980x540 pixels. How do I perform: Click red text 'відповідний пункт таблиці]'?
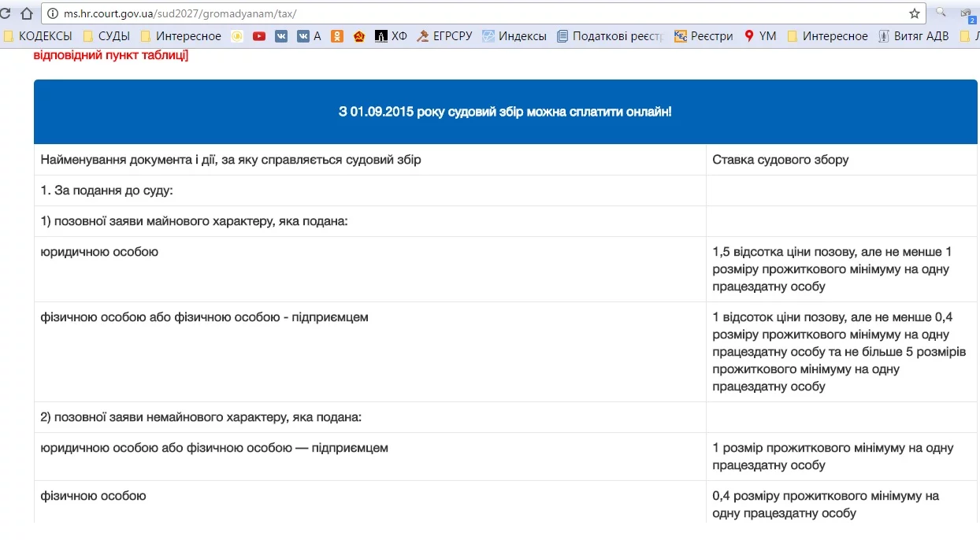(x=111, y=55)
